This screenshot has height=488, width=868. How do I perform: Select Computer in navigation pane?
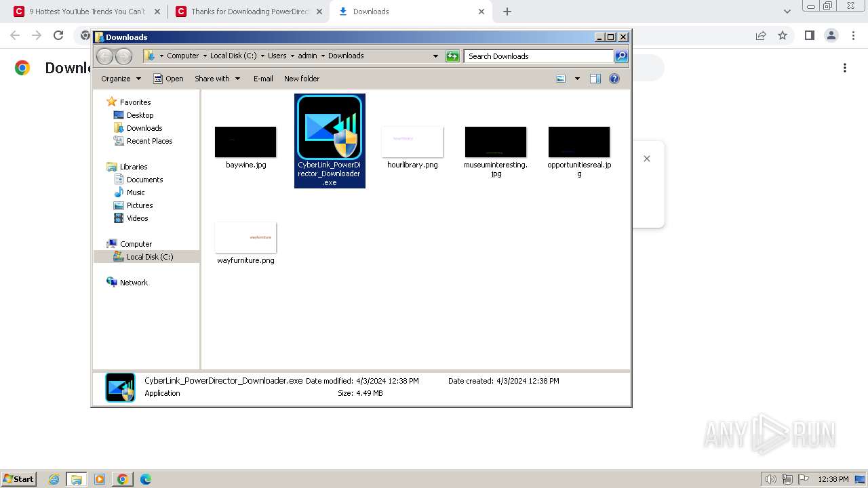click(x=136, y=244)
